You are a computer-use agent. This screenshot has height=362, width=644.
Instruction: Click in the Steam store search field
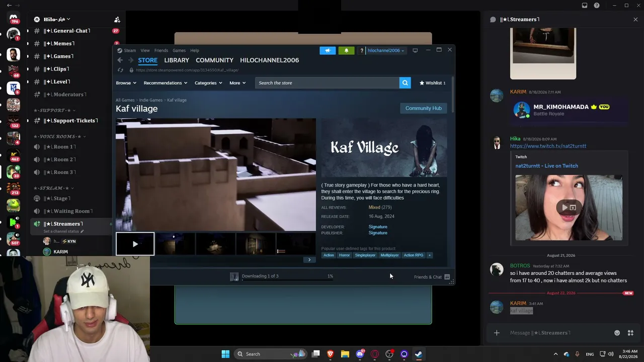point(327,83)
